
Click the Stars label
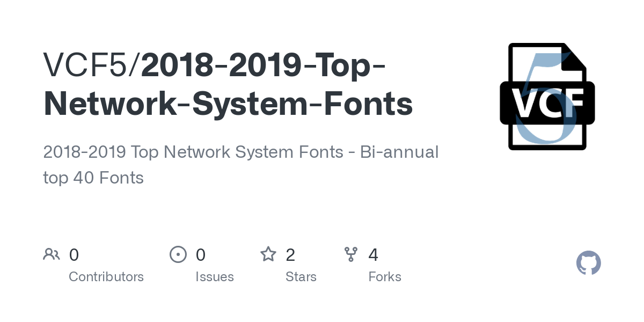(301, 276)
